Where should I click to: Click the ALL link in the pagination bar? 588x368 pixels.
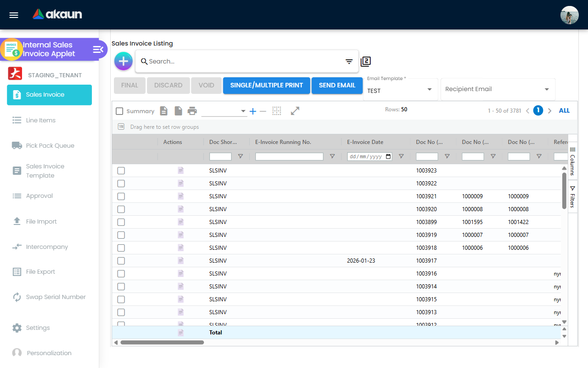click(x=564, y=110)
